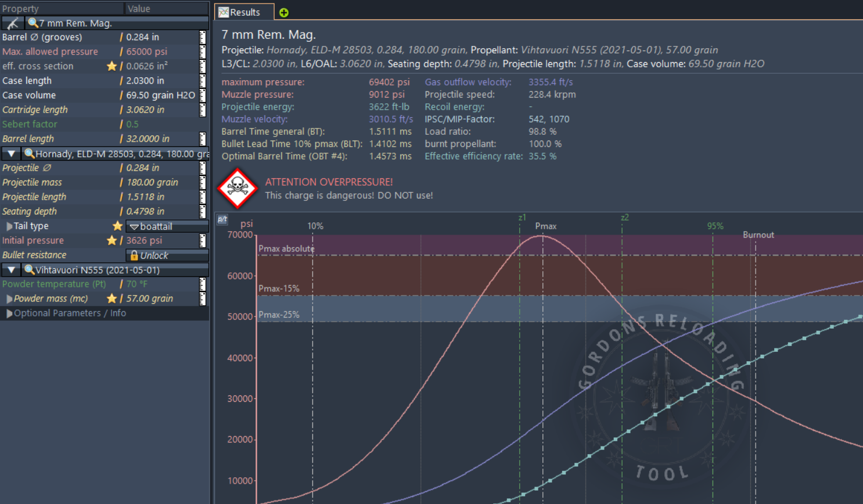Open projectile search showing Hornady ELD-M 28503
Screen dimensions: 863x504
(x=116, y=154)
